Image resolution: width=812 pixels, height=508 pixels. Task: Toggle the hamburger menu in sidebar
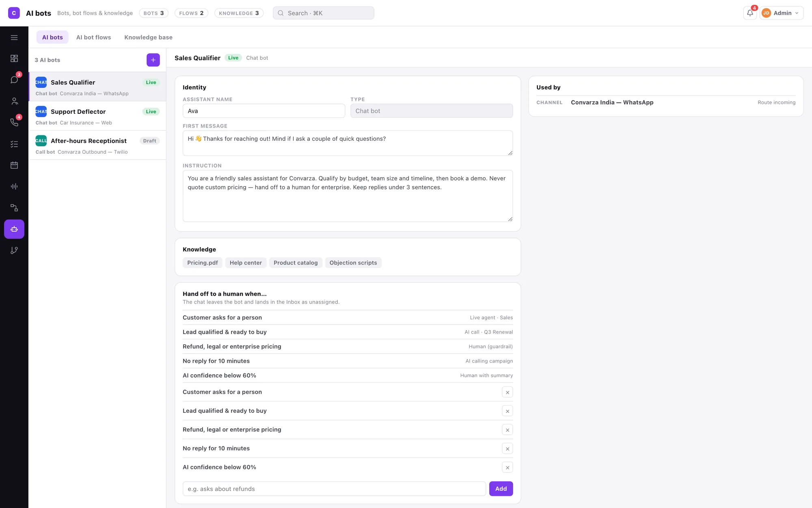click(14, 37)
